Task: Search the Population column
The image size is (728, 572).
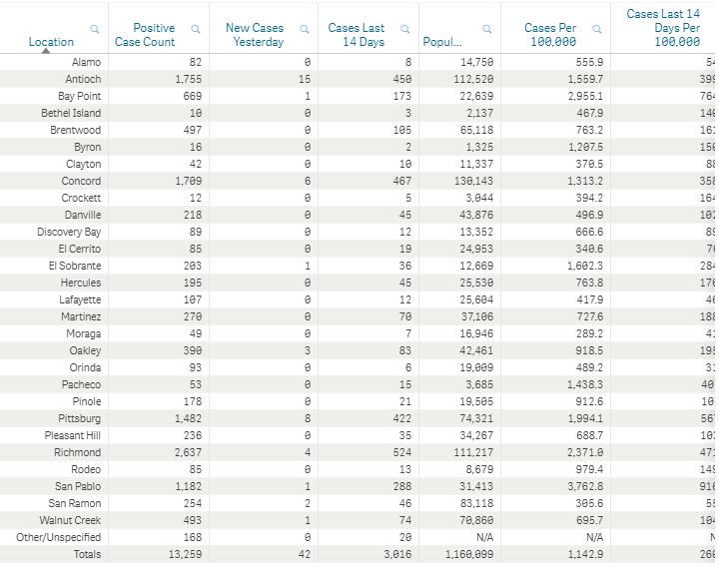Action: click(487, 29)
